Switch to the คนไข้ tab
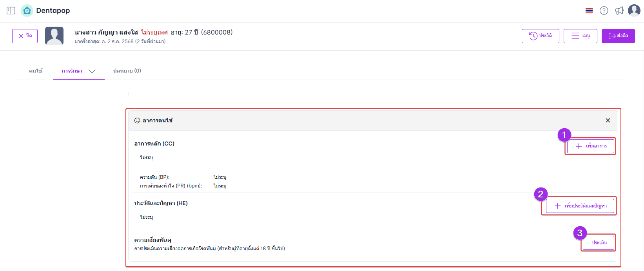The image size is (644, 271). click(x=36, y=71)
